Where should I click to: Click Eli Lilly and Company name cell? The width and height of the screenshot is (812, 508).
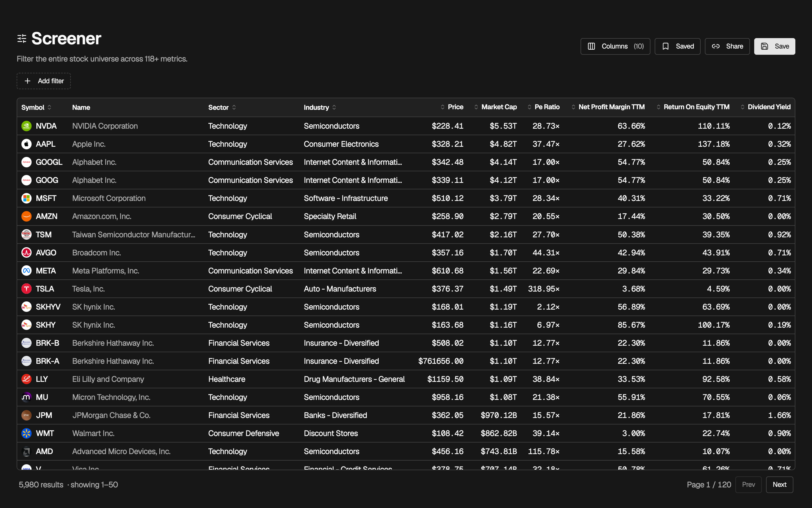pyautogui.click(x=108, y=379)
